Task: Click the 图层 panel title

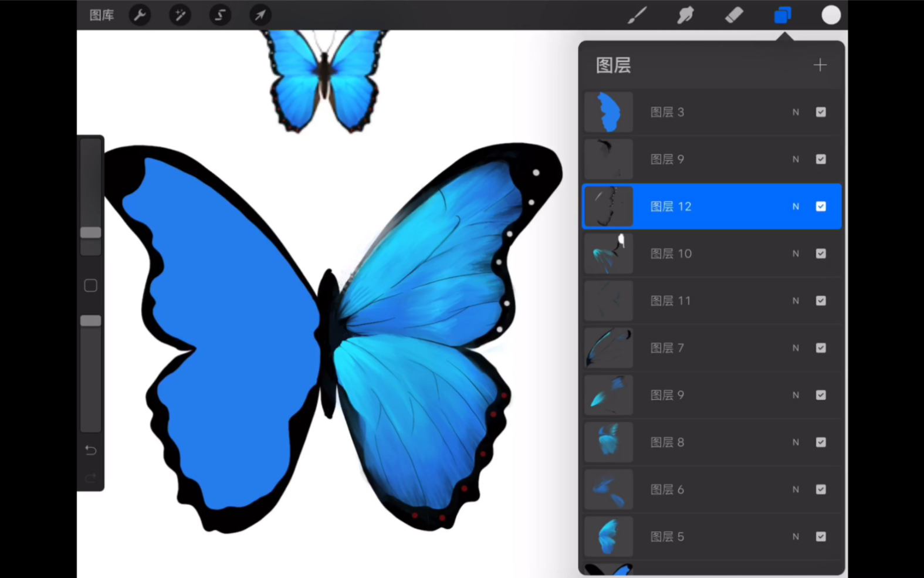Action: pyautogui.click(x=614, y=65)
